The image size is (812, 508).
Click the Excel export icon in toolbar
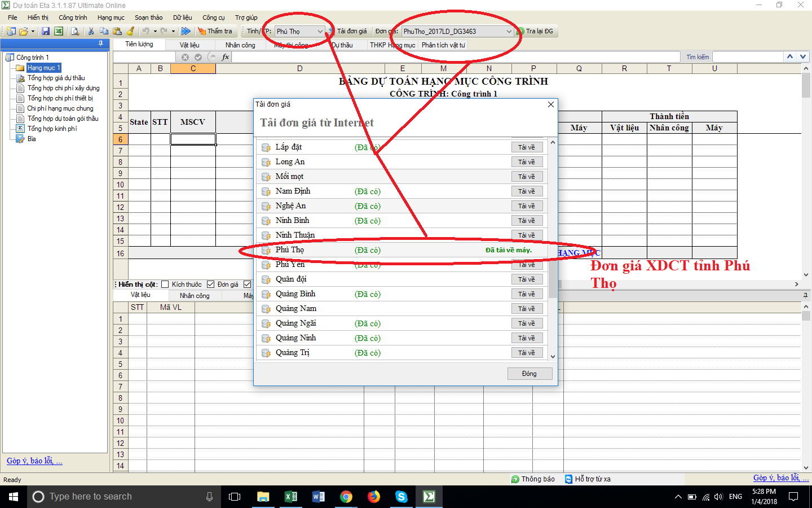(59, 32)
